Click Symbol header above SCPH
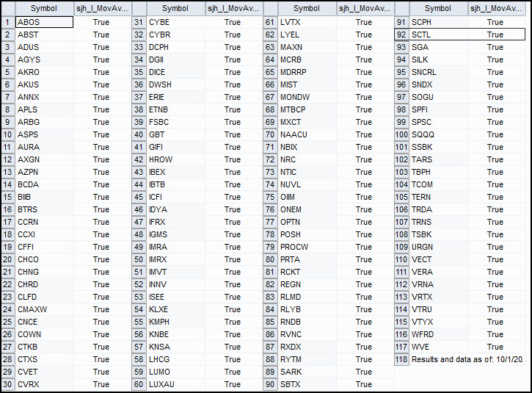The width and height of the screenshot is (532, 393). point(438,9)
